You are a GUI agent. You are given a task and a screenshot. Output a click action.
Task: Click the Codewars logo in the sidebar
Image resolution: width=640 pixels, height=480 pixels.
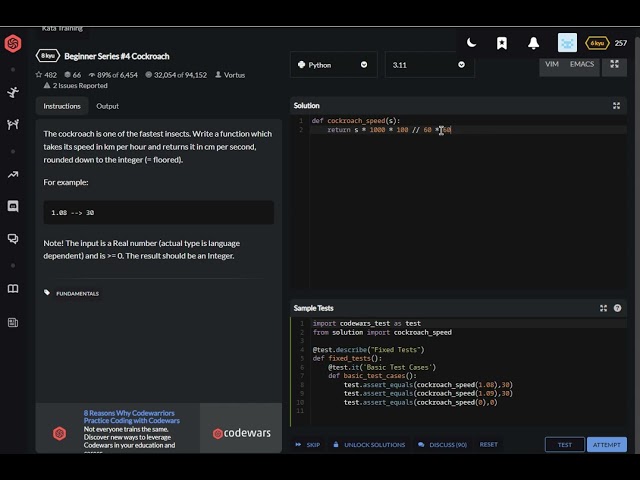13,43
